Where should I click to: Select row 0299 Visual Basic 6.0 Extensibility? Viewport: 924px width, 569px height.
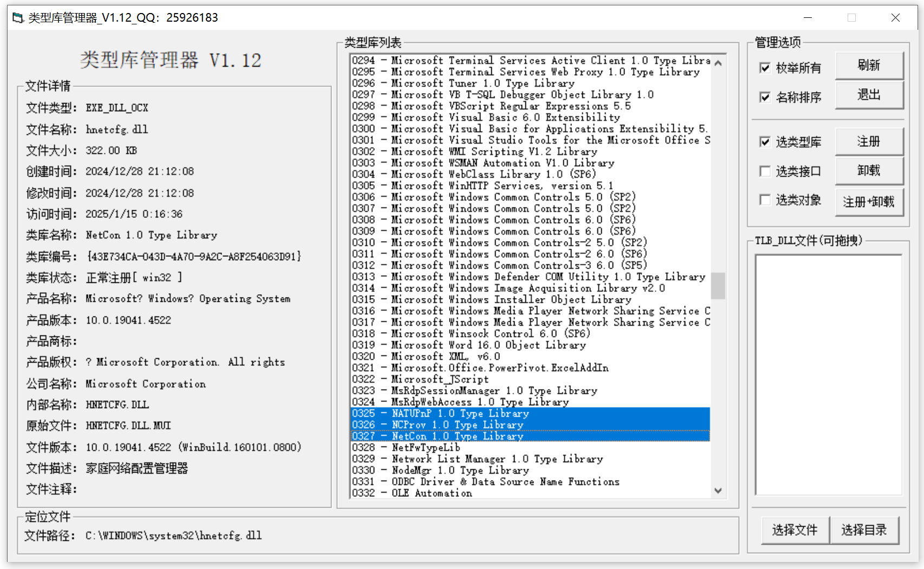pos(530,117)
